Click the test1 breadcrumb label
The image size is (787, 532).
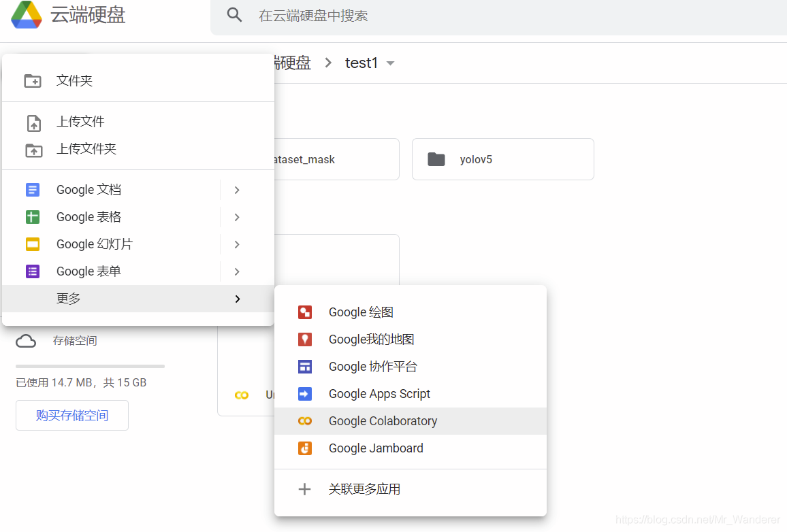coord(362,63)
